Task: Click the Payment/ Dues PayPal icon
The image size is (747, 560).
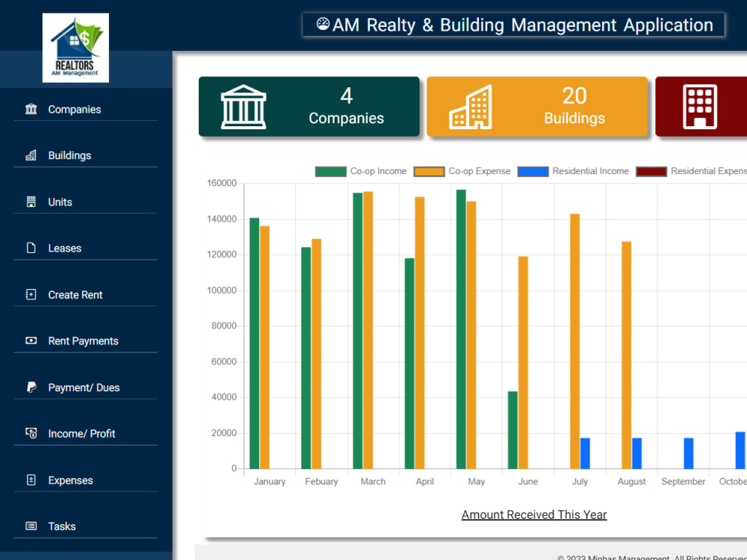Action: (31, 387)
